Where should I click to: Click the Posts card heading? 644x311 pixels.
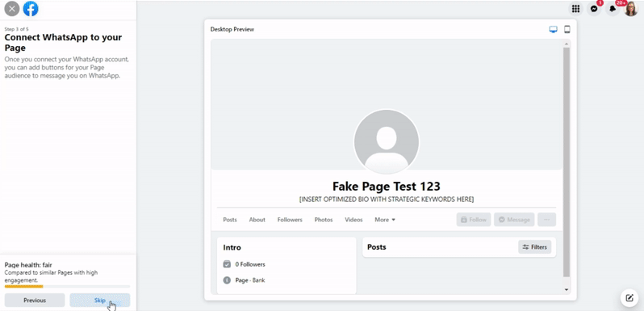(377, 247)
